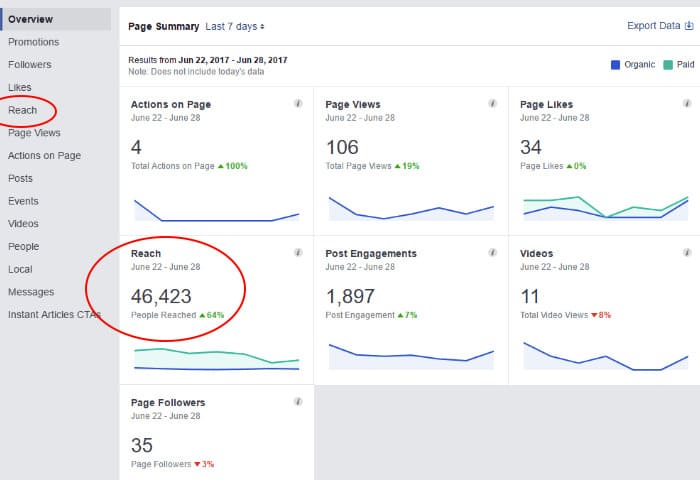Screen dimensions: 700x488
Task: Click the blue Organic legend swatch
Action: (x=615, y=66)
